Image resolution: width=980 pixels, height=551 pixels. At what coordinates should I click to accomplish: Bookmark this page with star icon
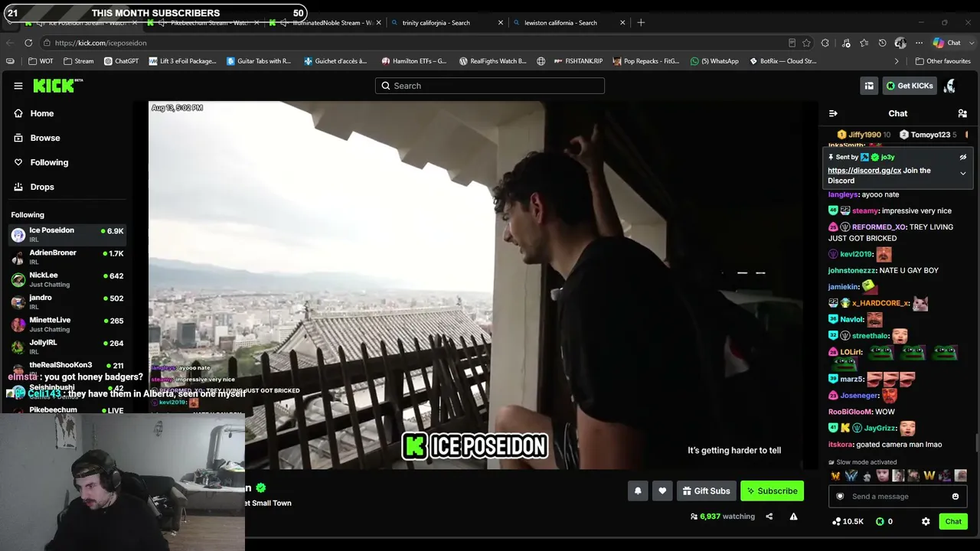click(807, 43)
